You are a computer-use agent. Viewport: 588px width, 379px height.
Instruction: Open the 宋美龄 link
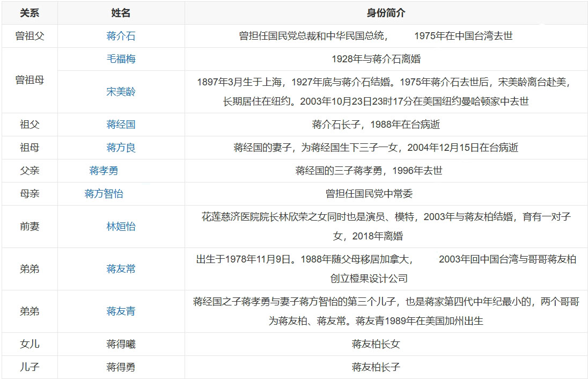pyautogui.click(x=121, y=92)
